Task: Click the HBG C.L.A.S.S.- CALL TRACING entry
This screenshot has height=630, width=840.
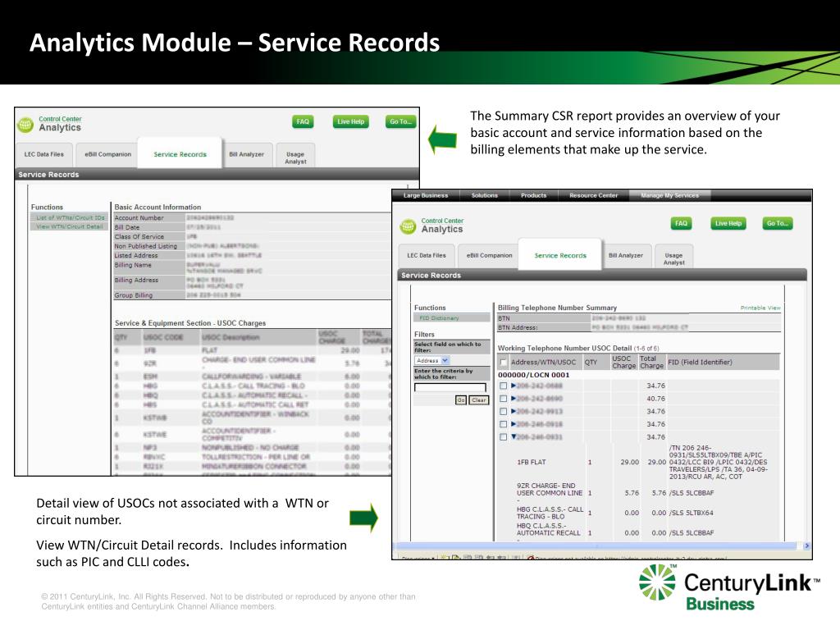Action: pos(550,513)
